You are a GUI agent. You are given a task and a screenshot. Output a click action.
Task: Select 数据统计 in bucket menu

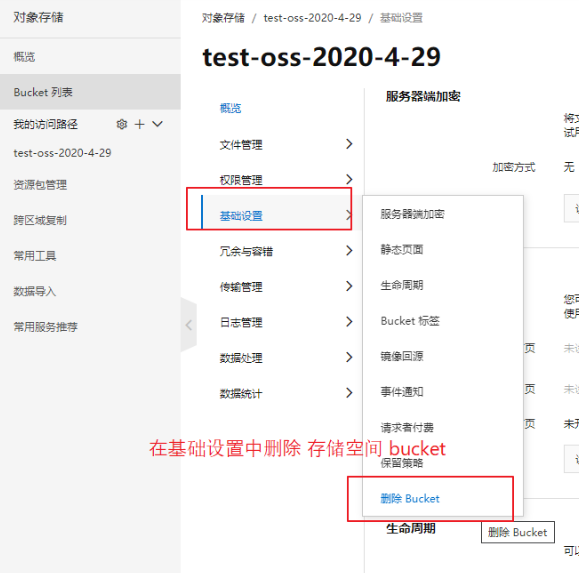(x=241, y=394)
